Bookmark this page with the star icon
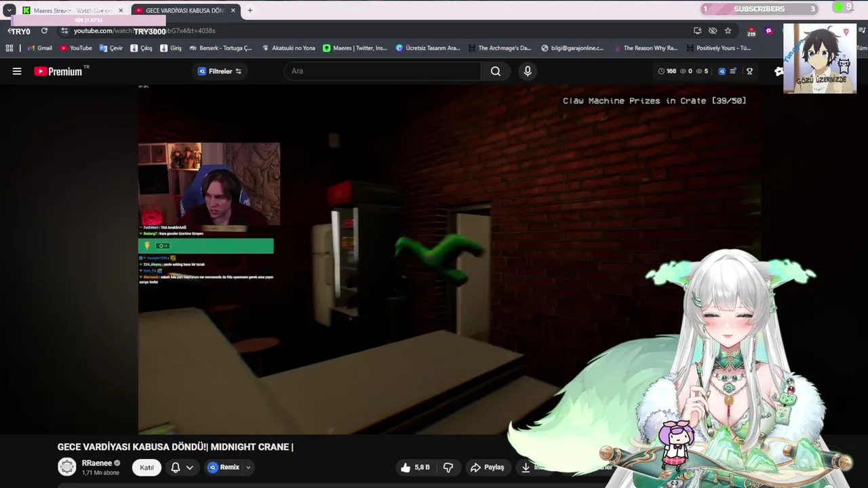Screen dimensions: 868x488 point(728,30)
